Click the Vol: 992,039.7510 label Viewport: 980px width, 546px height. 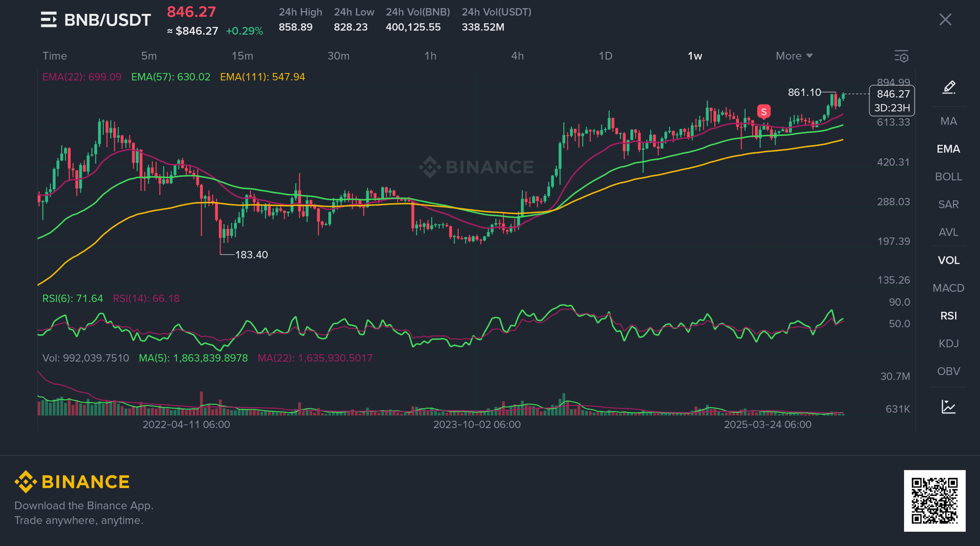86,358
